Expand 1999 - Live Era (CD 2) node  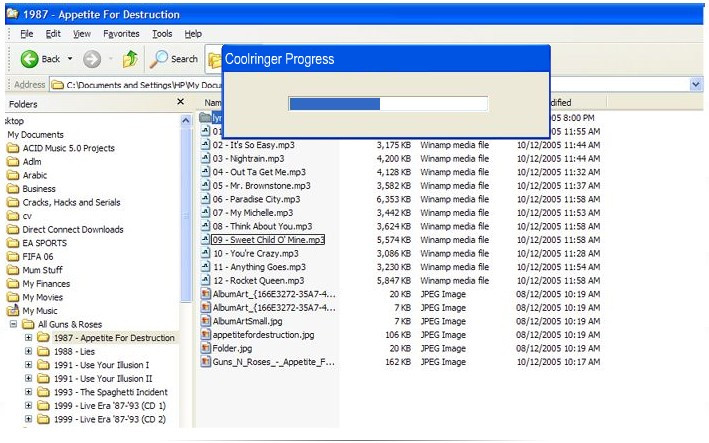[x=28, y=419]
